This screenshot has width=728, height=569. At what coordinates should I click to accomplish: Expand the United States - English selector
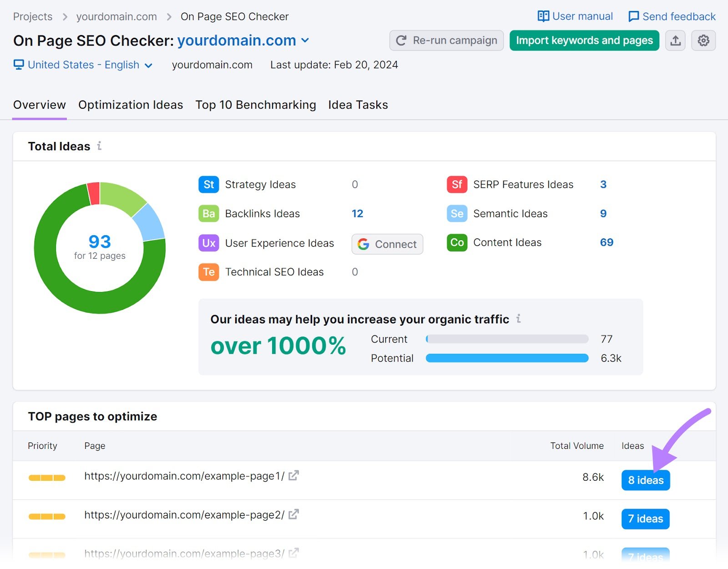click(84, 65)
